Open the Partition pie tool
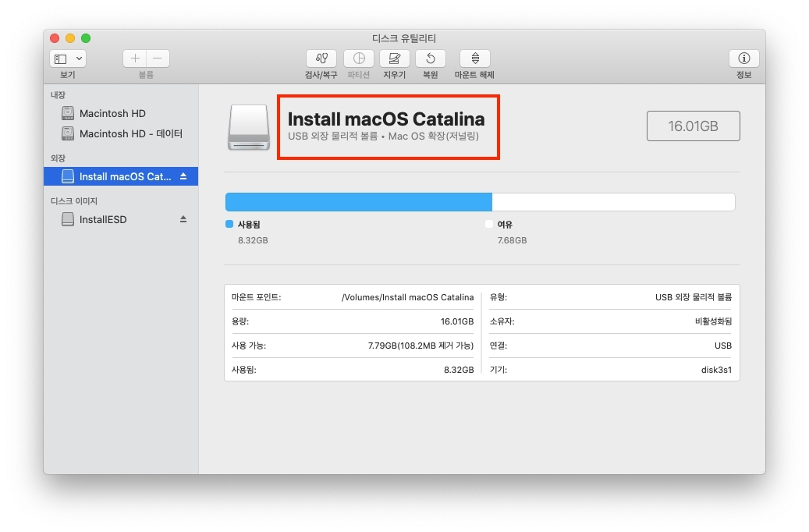Viewport: 809px width, 532px height. point(359,59)
